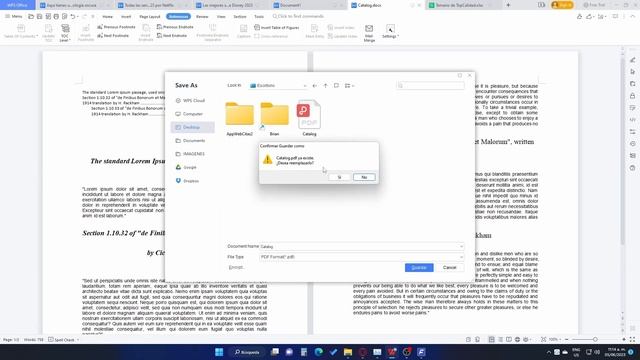Open the Settings dropdown in ribbon
The height and width of the screenshot is (360, 640).
[x=390, y=32]
